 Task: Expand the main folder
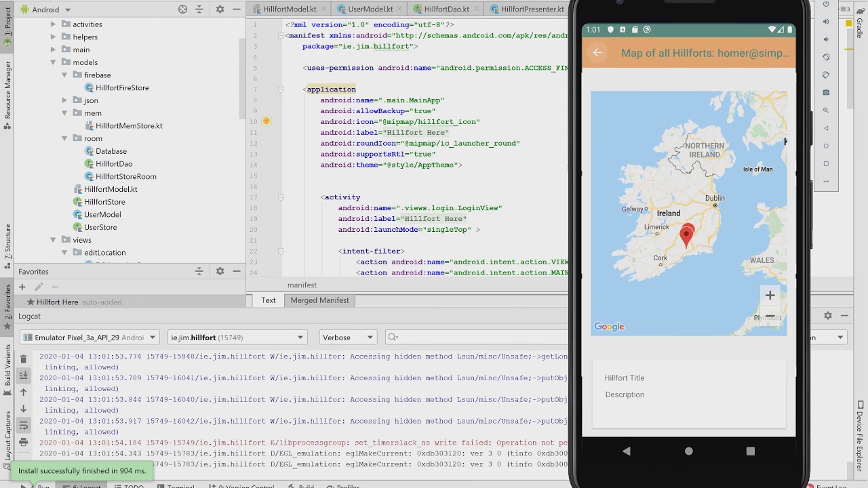[x=53, y=49]
